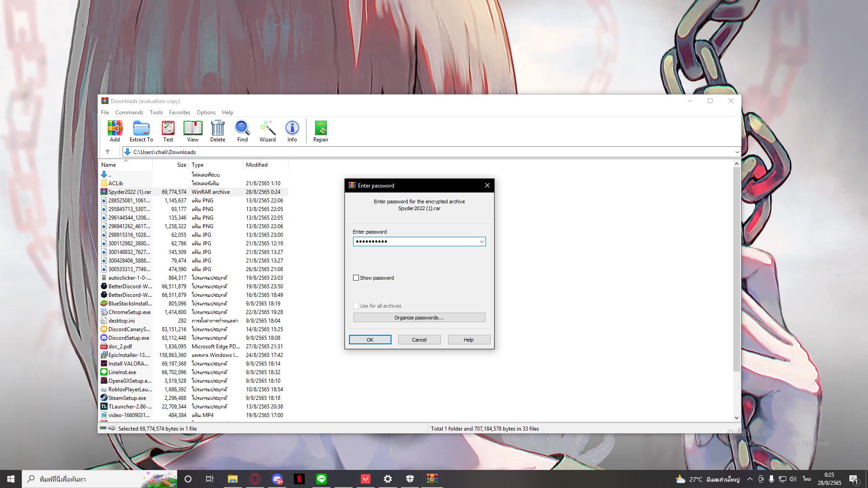Expand the password field dropdown arrow
This screenshot has width=868, height=488.
481,242
